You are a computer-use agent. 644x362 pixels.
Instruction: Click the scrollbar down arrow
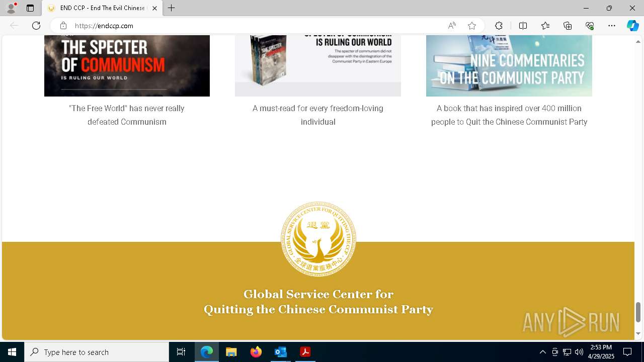pos(638,333)
